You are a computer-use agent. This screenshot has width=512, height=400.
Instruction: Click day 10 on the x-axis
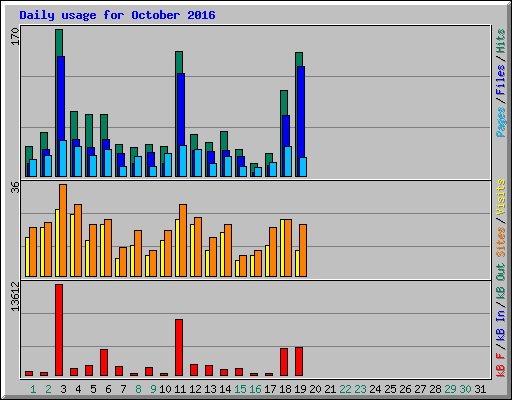[165, 389]
